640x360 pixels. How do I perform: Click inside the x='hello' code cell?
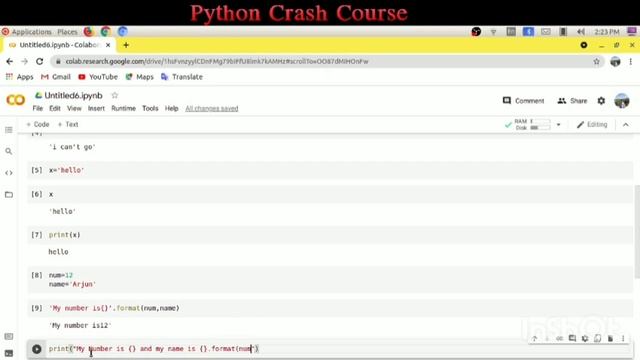(330, 170)
